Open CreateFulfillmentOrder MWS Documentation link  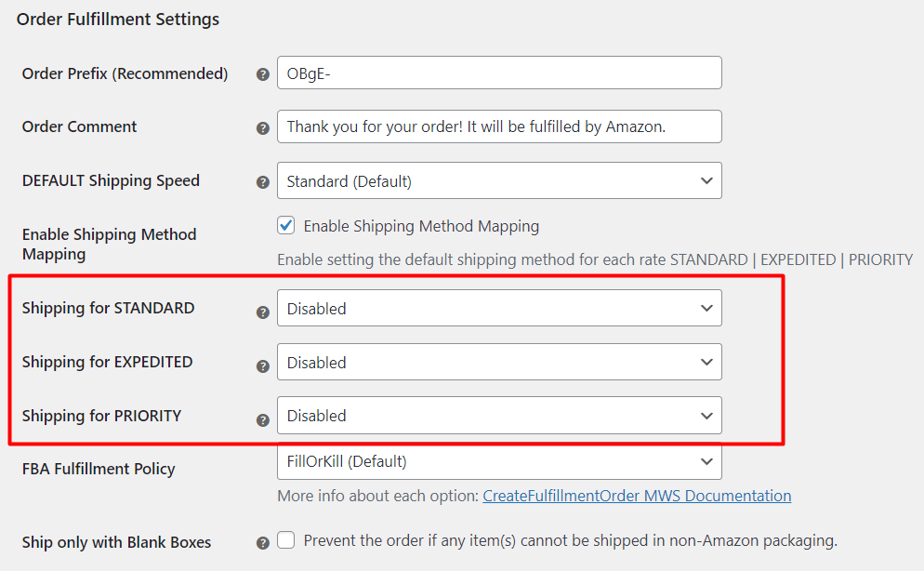pos(637,497)
